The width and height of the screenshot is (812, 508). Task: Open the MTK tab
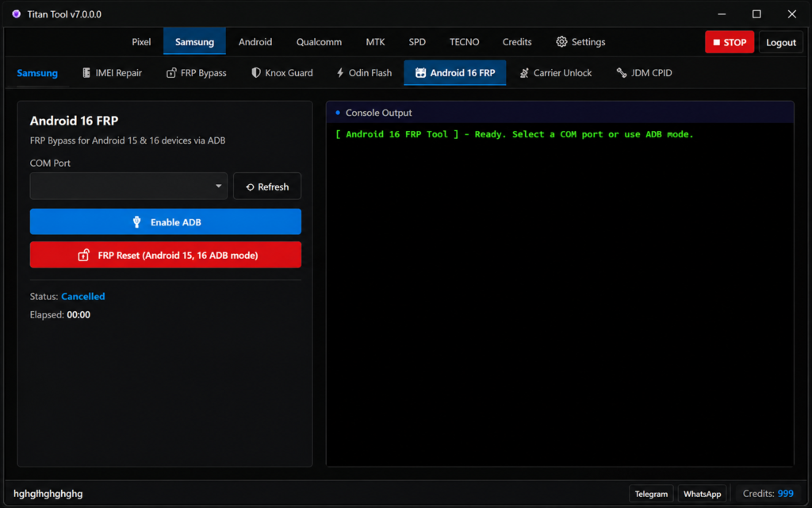[x=375, y=42]
